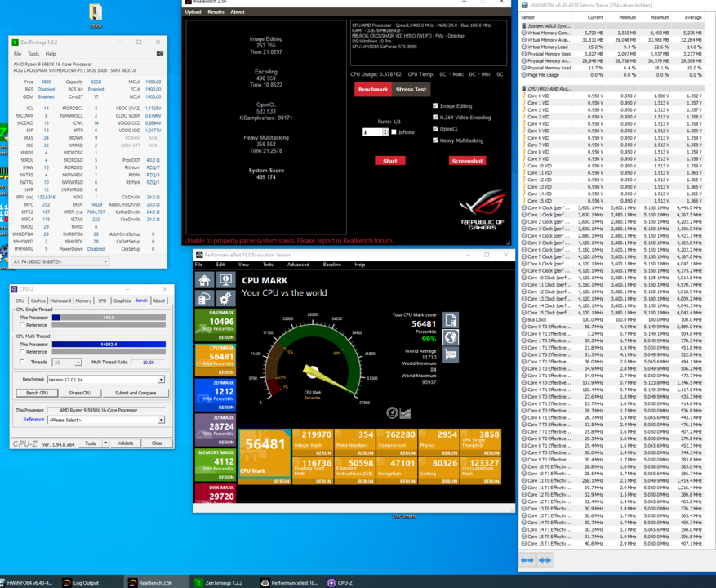The height and width of the screenshot is (588, 716).
Task: Collapse System ASUS sensor group in HWiNFO
Action: click(524, 26)
